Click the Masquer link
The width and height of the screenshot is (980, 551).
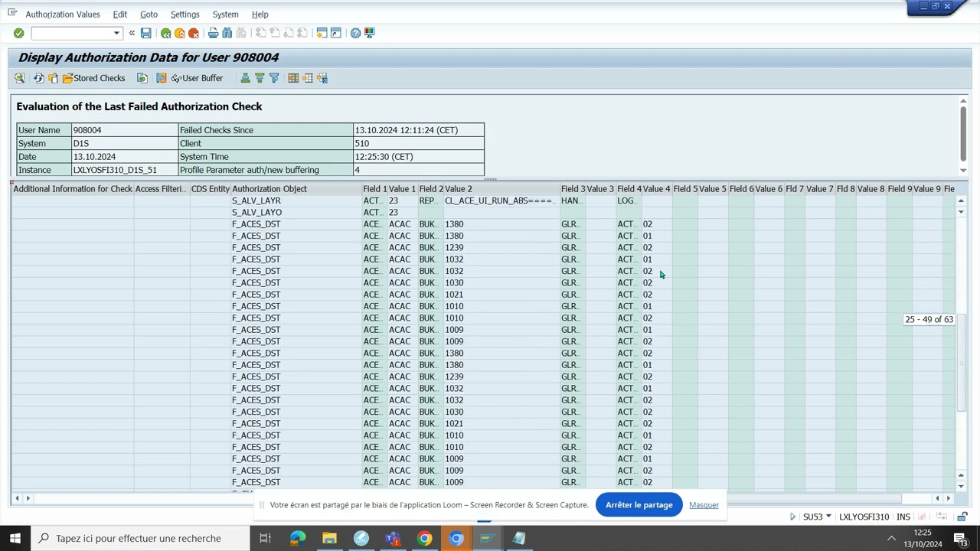point(704,505)
